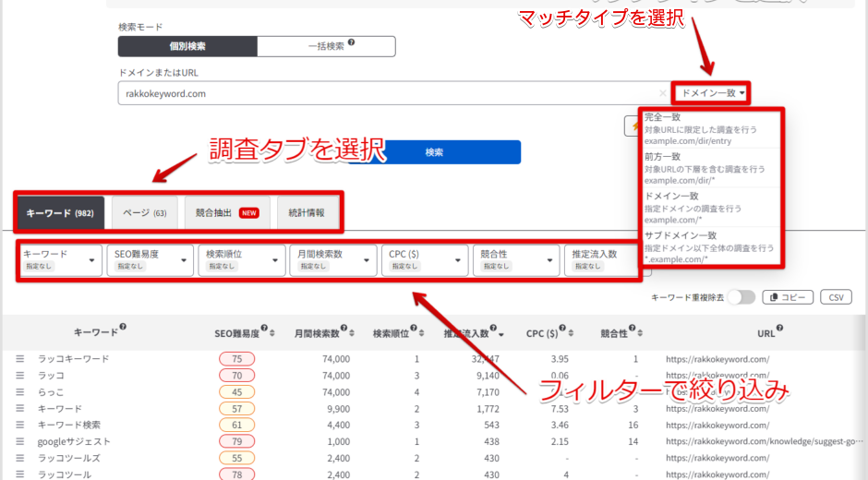
Task: Sort the table by SEO難易度 column
Action: click(x=274, y=333)
